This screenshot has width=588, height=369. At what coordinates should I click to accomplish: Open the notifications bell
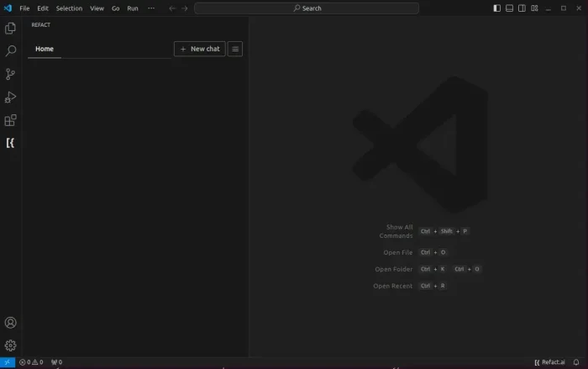(x=576, y=362)
